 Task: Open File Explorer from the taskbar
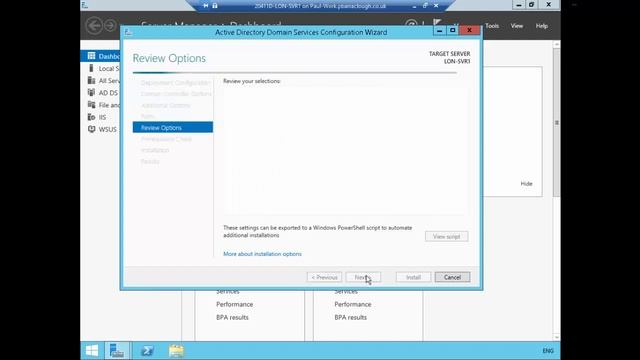point(176,351)
